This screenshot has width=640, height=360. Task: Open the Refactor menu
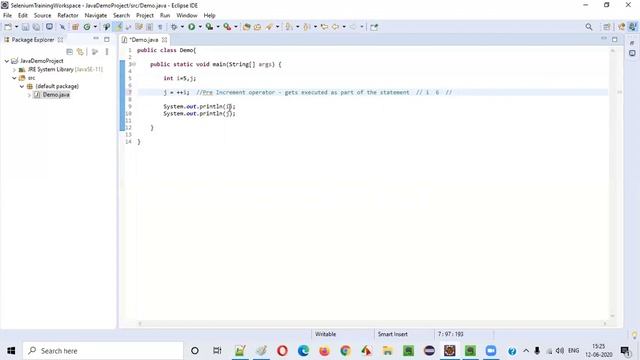click(68, 16)
